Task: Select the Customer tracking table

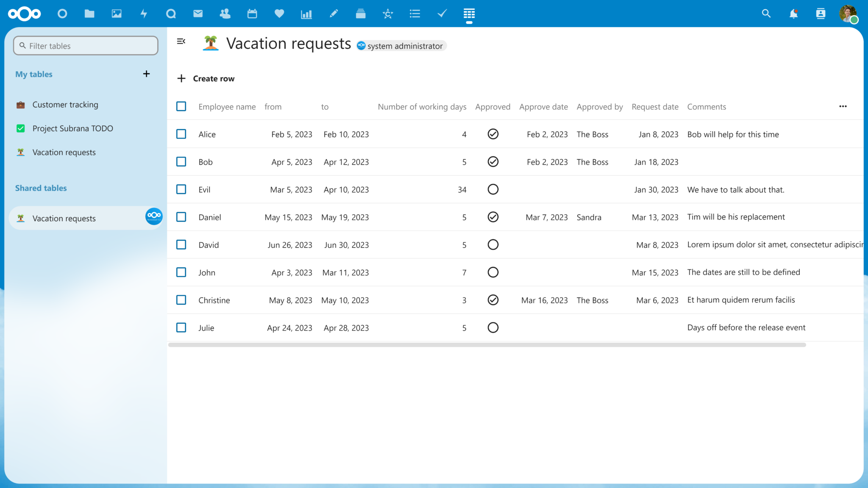Action: click(x=65, y=104)
